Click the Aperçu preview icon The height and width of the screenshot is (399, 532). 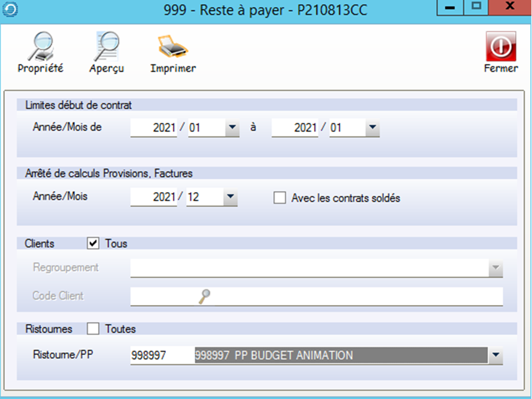point(107,47)
